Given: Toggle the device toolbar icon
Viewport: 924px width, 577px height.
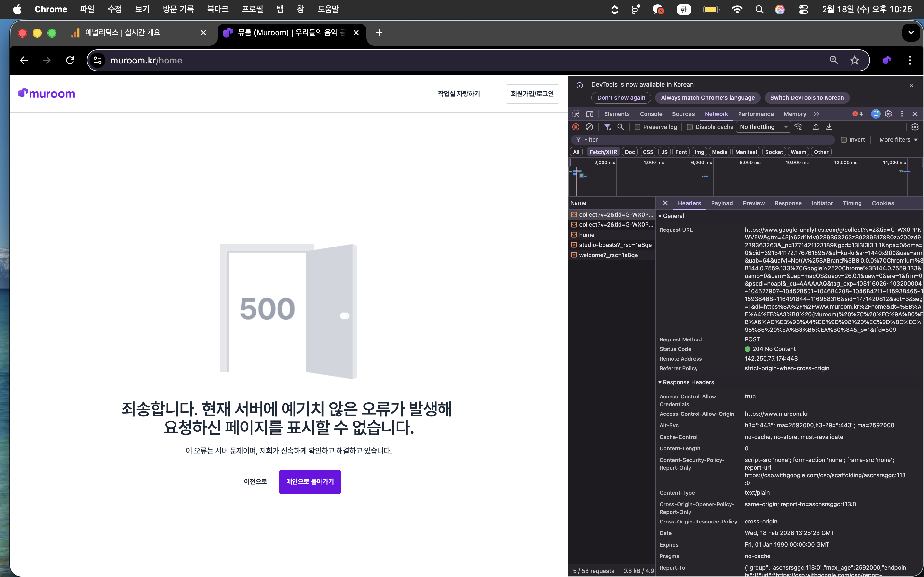Looking at the screenshot, I should 589,114.
